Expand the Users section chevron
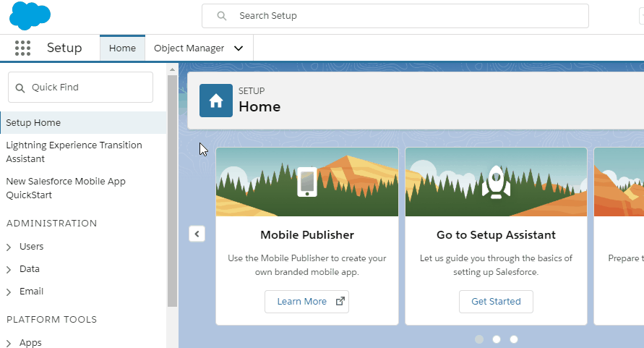Image resolution: width=644 pixels, height=348 pixels. tap(9, 247)
